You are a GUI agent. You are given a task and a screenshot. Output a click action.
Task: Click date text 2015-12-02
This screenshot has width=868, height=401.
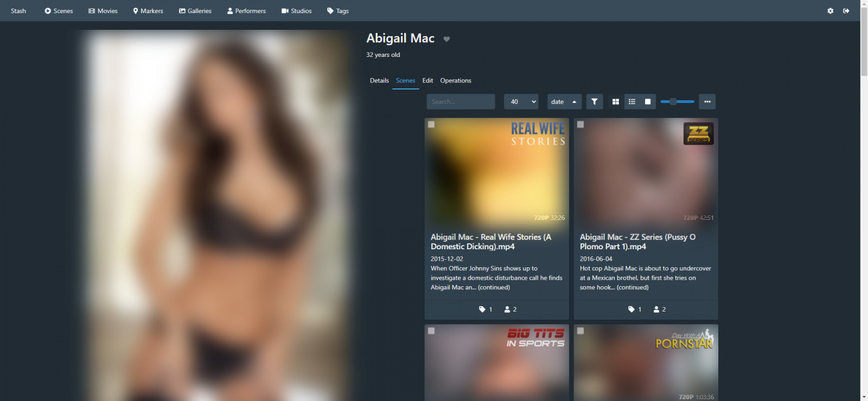(447, 259)
